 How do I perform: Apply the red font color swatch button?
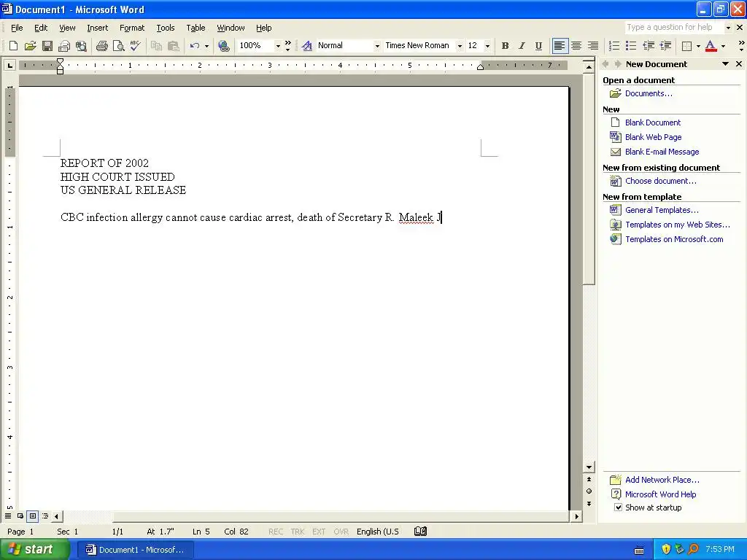pos(711,46)
